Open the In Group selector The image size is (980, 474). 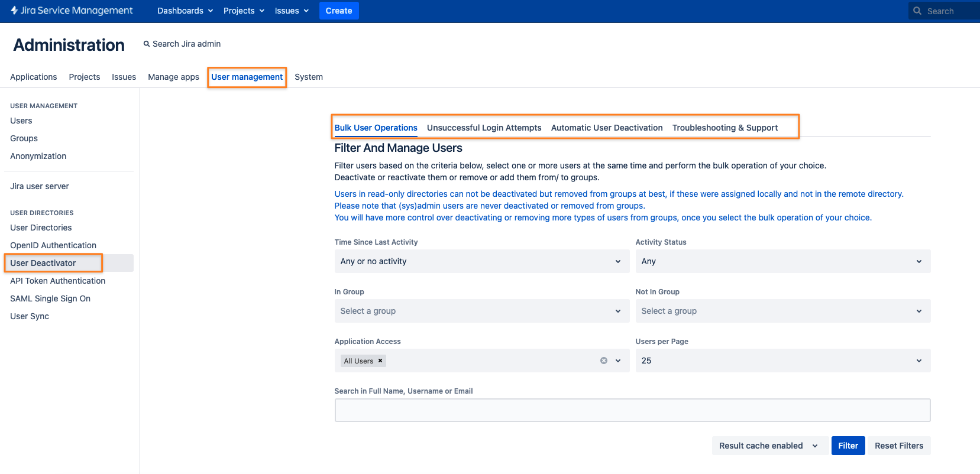[x=481, y=311]
